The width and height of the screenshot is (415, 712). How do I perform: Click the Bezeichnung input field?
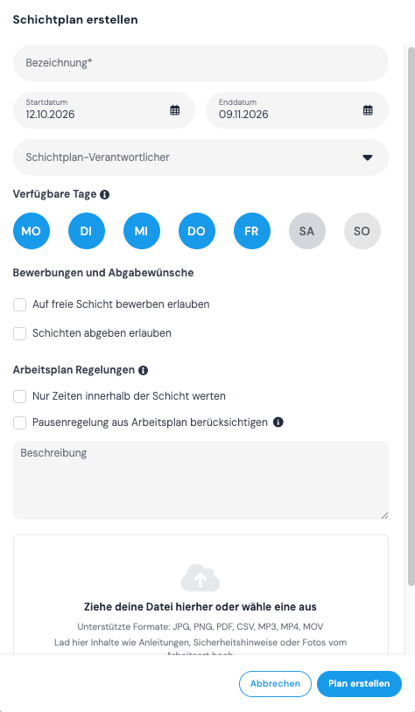(x=201, y=63)
